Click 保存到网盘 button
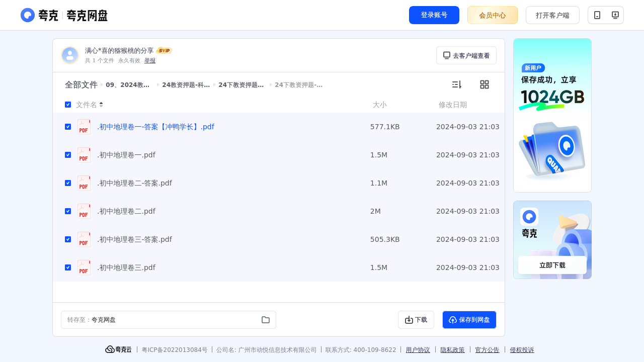This screenshot has height=362, width=644. (469, 320)
